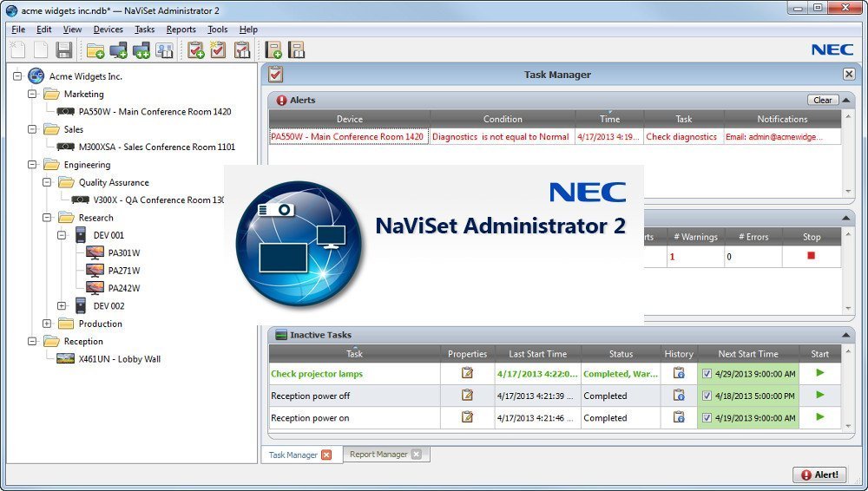Screen dimensions: 868x491
Task: Collapse the Sales folder
Action: click(x=32, y=129)
